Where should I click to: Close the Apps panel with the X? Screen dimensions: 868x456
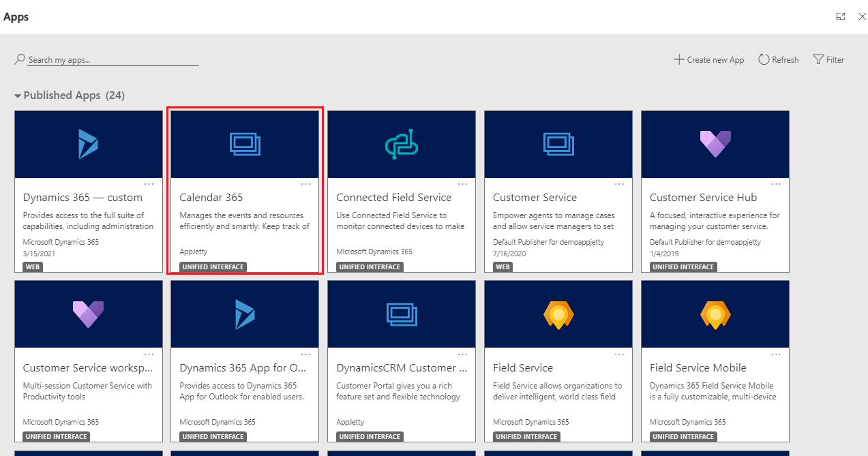click(x=862, y=16)
